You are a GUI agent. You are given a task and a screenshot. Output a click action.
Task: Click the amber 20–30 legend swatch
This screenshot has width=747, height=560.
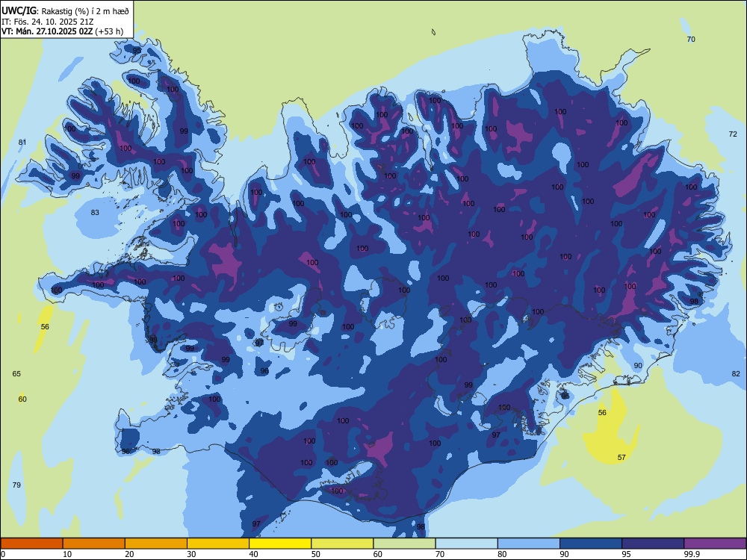[156, 544]
